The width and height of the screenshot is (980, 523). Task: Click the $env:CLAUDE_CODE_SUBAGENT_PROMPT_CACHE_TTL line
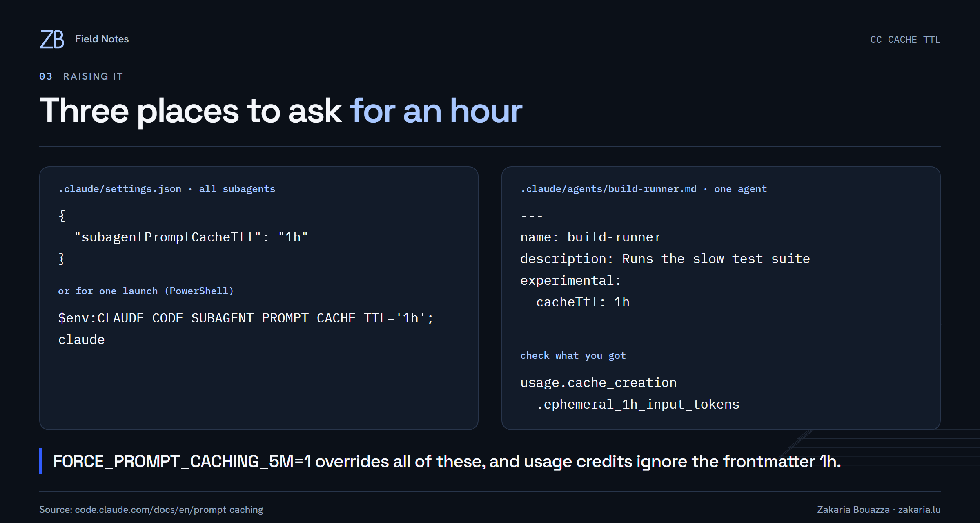click(x=246, y=318)
